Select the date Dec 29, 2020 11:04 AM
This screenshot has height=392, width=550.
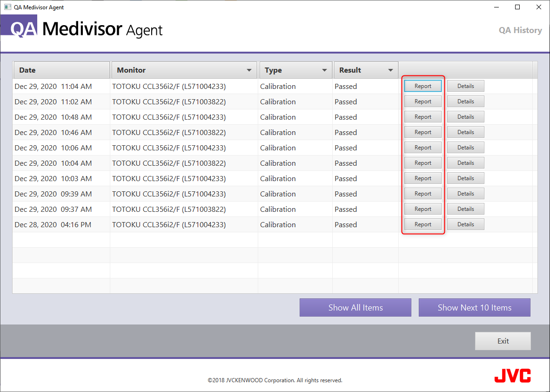pyautogui.click(x=54, y=86)
